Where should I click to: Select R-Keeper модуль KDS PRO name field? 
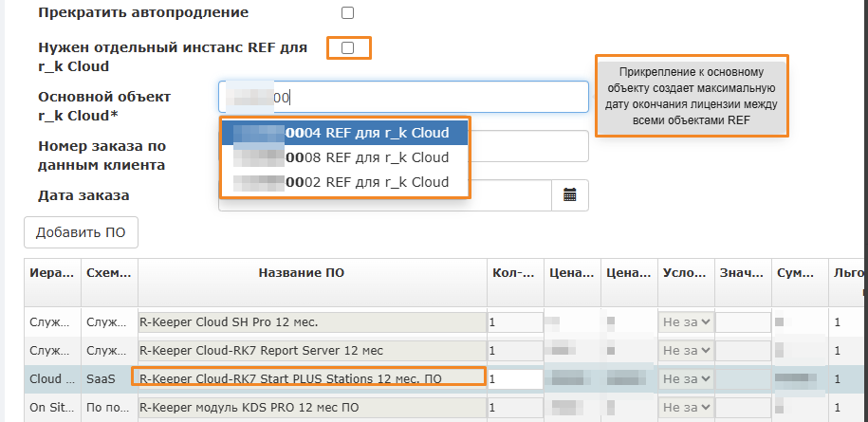(x=312, y=408)
